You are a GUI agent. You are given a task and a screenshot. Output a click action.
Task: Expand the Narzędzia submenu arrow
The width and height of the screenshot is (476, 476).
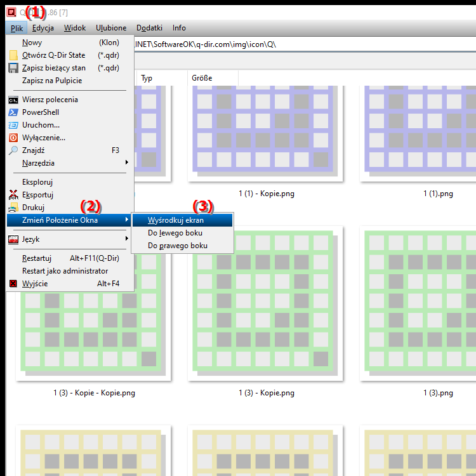click(x=127, y=163)
